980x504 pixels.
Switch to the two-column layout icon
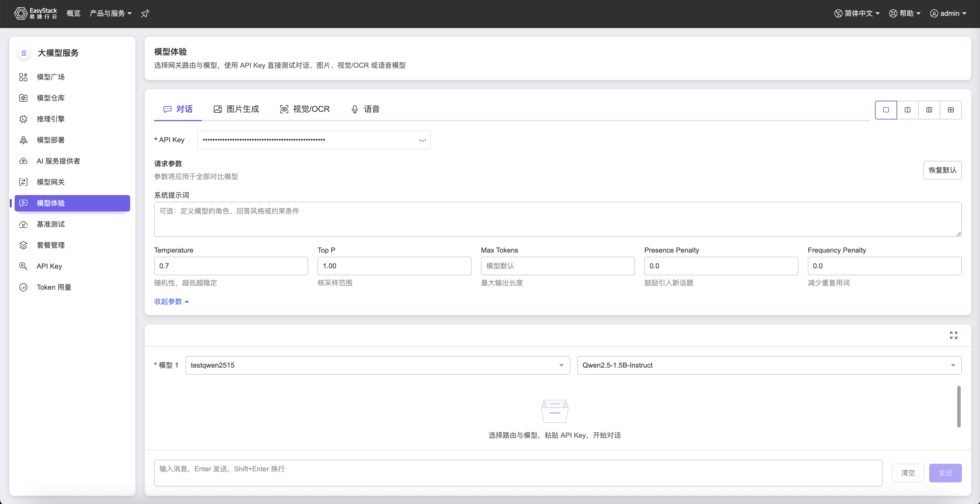[x=907, y=110]
